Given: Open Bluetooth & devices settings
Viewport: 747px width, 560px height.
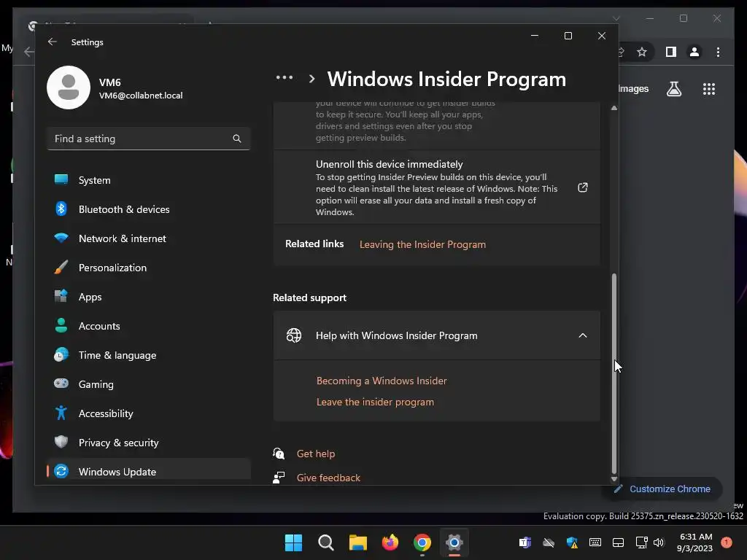Looking at the screenshot, I should pos(149,209).
